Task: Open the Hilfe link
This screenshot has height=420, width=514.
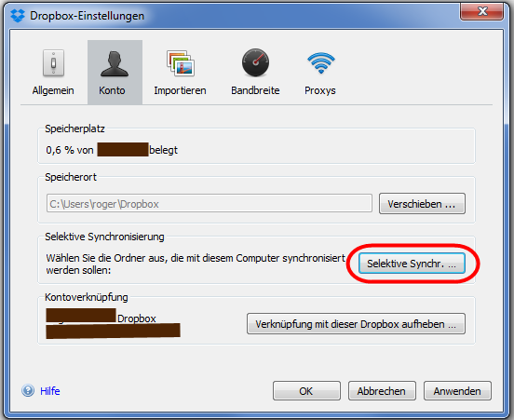Action: (50, 391)
